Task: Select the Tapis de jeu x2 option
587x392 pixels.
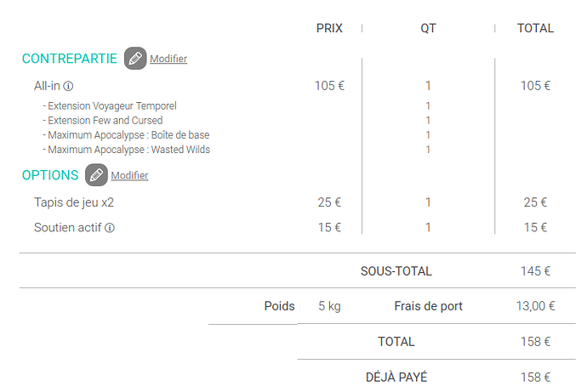Action: tap(74, 202)
